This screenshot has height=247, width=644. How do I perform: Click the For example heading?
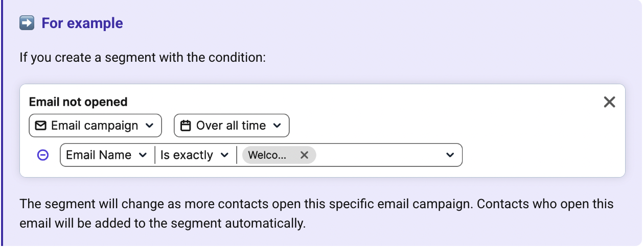pyautogui.click(x=82, y=23)
